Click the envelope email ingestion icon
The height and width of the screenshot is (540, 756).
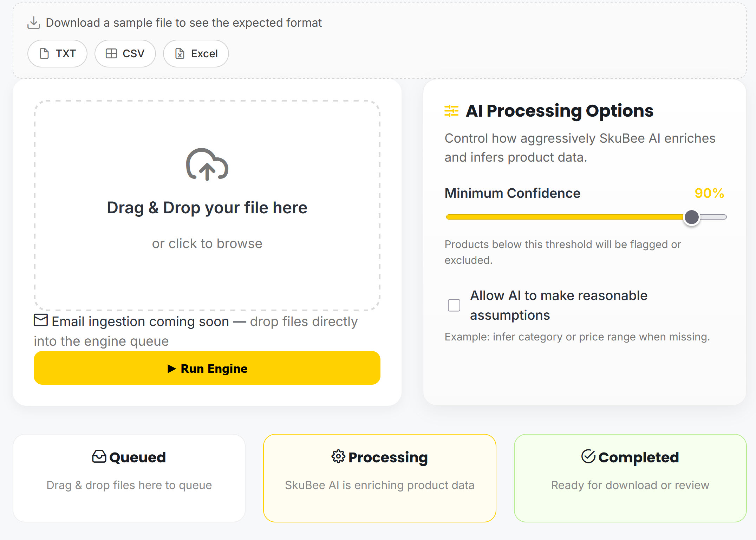(x=41, y=320)
